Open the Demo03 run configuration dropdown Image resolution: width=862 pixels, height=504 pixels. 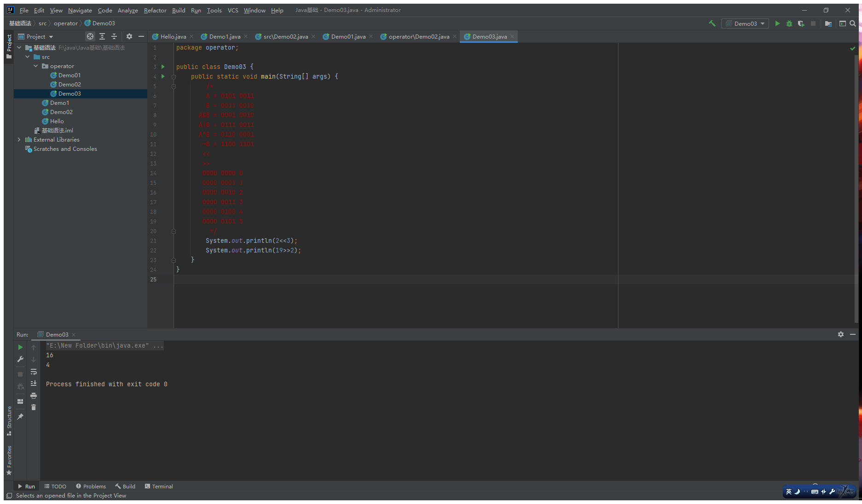tap(745, 23)
